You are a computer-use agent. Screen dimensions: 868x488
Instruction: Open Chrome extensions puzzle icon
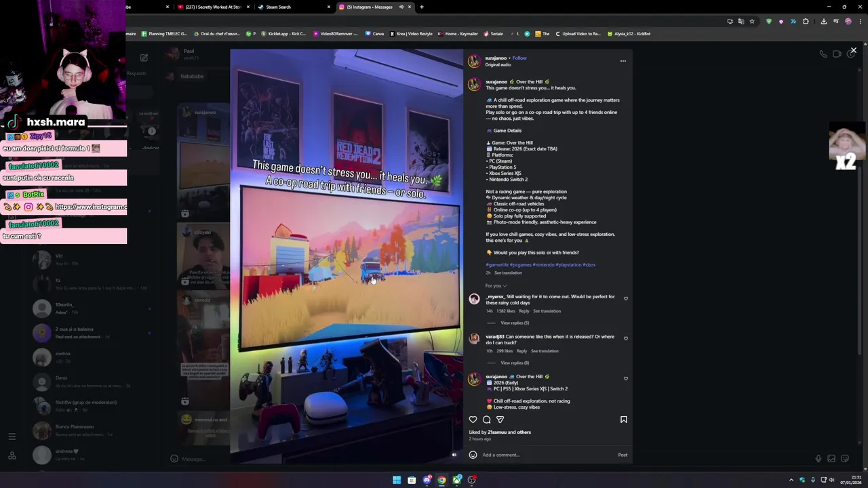[806, 21]
